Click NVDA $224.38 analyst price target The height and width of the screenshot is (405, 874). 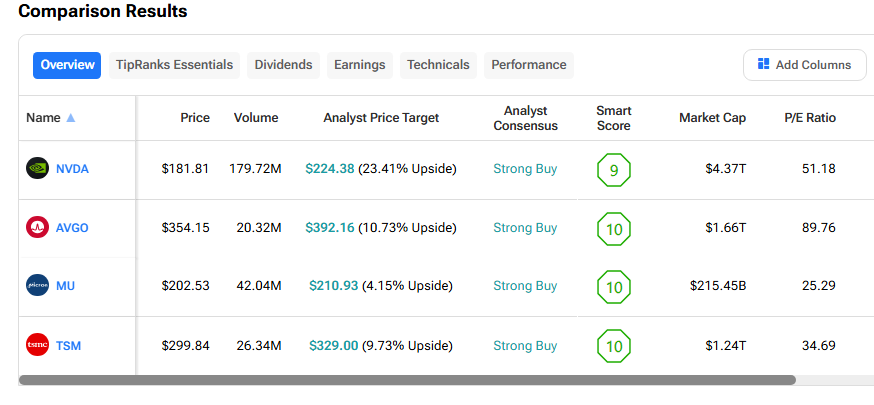(x=330, y=169)
